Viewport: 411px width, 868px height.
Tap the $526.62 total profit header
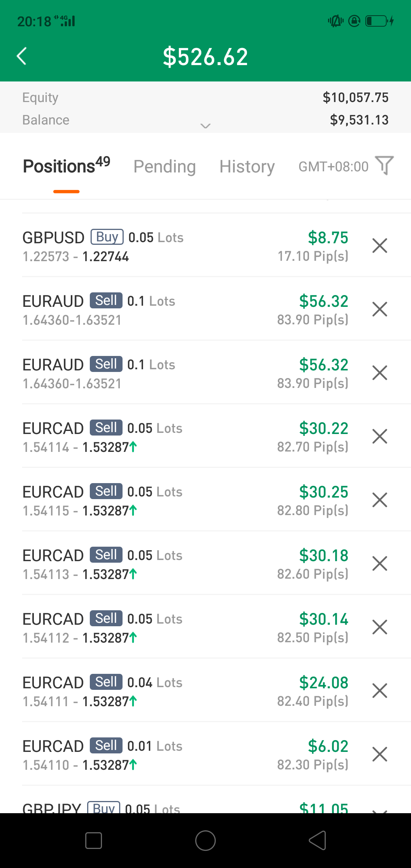[x=205, y=57]
